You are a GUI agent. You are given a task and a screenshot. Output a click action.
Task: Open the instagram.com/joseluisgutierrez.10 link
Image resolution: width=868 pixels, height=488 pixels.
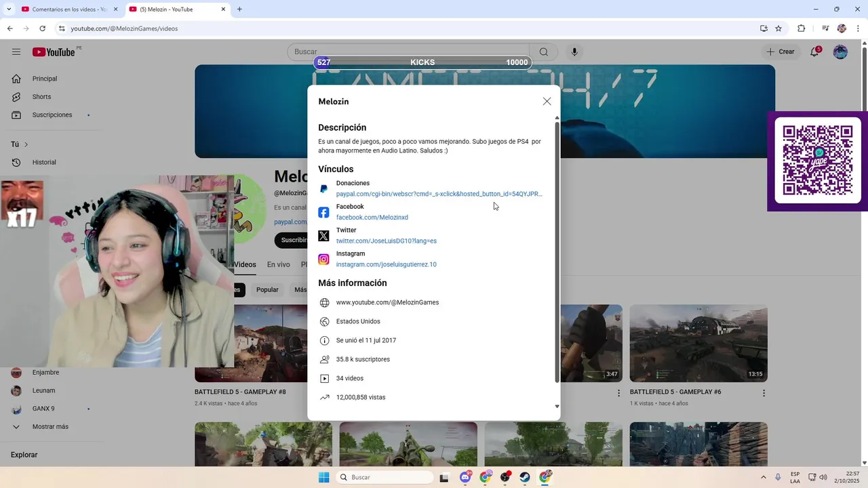tap(386, 264)
